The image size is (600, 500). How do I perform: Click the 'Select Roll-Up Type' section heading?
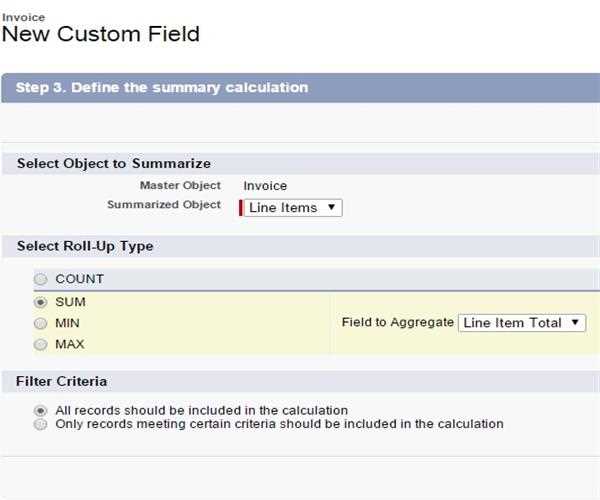[85, 245]
